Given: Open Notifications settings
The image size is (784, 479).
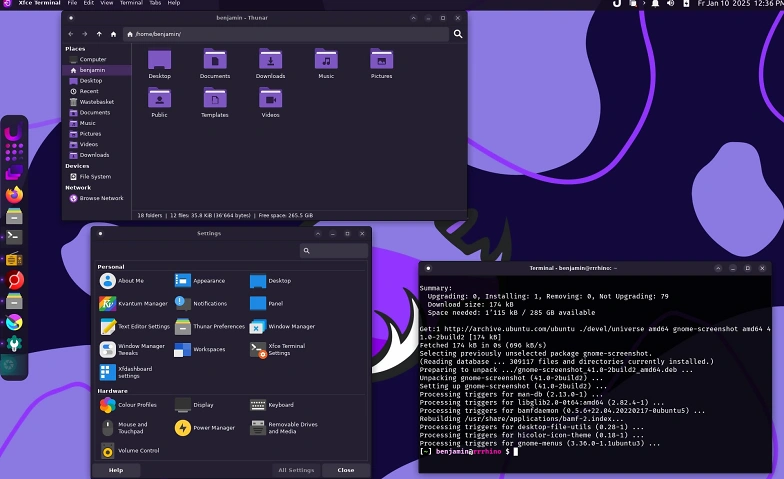Looking at the screenshot, I should [201, 304].
